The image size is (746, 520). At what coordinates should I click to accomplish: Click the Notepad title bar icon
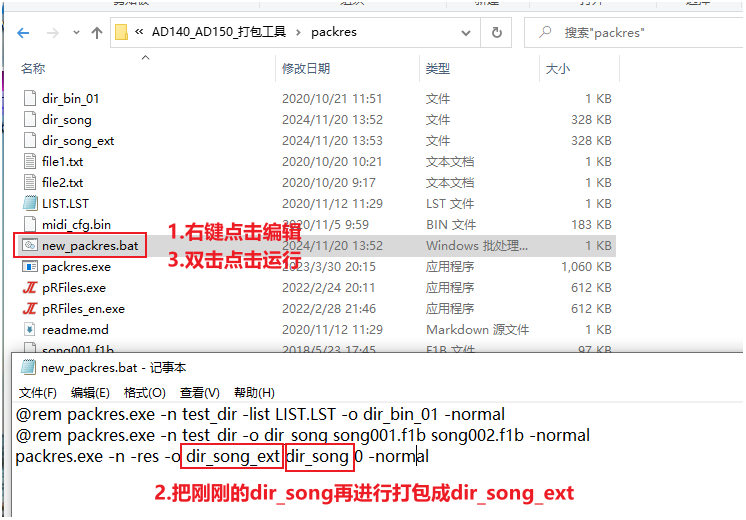point(28,367)
